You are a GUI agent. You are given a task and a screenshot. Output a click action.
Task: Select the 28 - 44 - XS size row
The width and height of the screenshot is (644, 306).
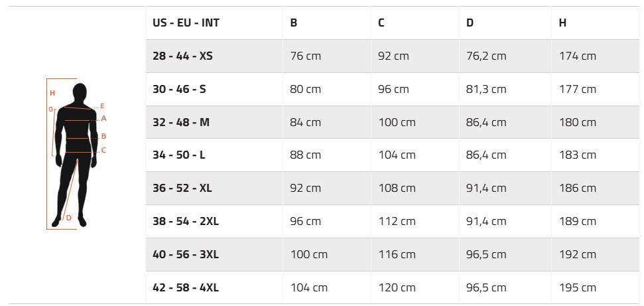pyautogui.click(x=392, y=56)
